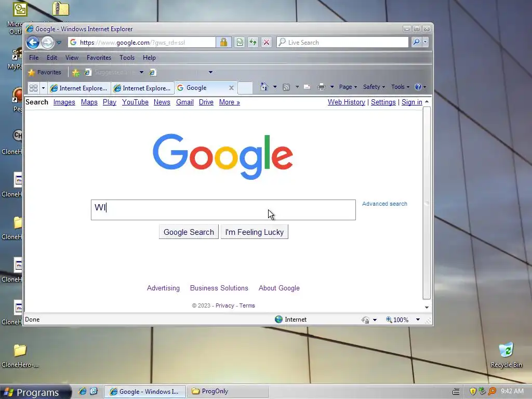Open the YouTube link
532x399 pixels.
[135, 102]
